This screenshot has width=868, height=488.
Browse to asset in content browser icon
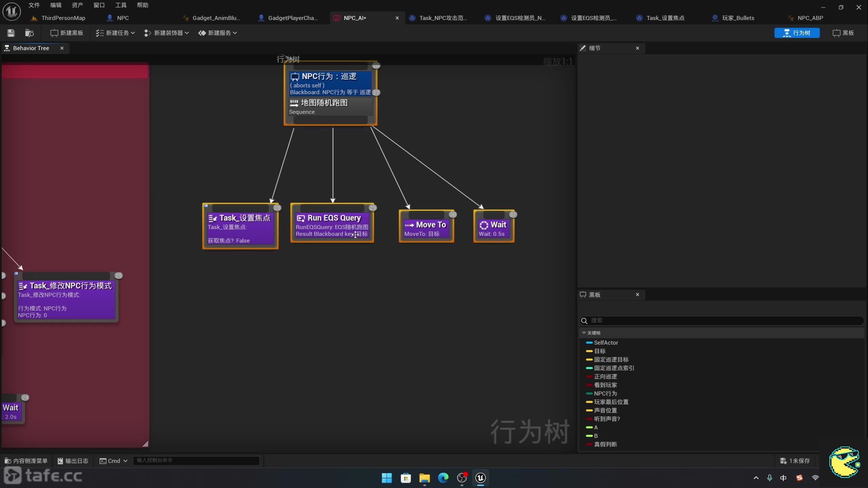(x=29, y=33)
